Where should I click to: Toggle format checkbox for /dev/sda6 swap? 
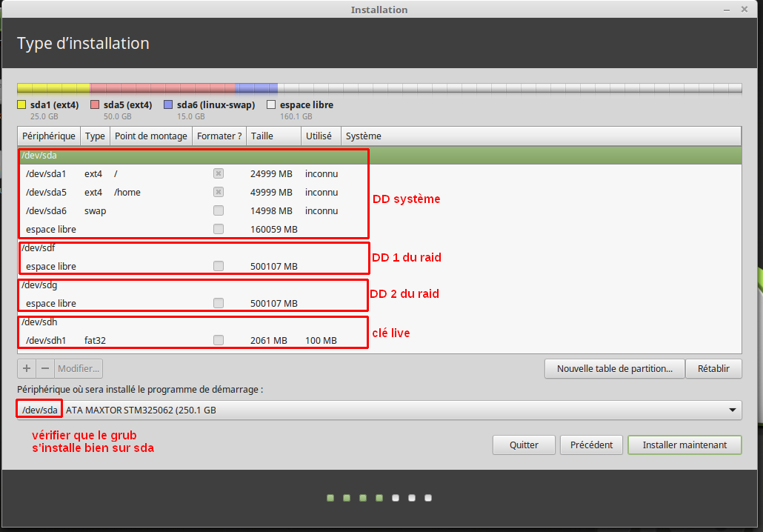219,211
